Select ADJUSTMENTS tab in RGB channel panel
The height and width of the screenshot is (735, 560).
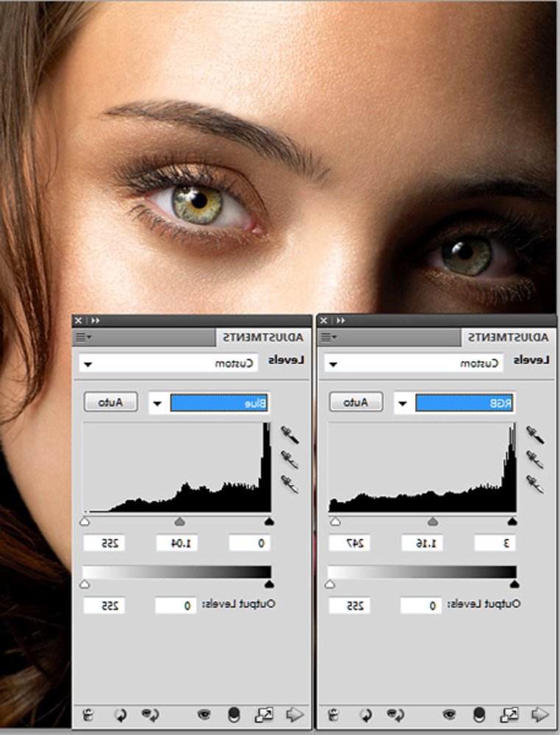coord(508,337)
